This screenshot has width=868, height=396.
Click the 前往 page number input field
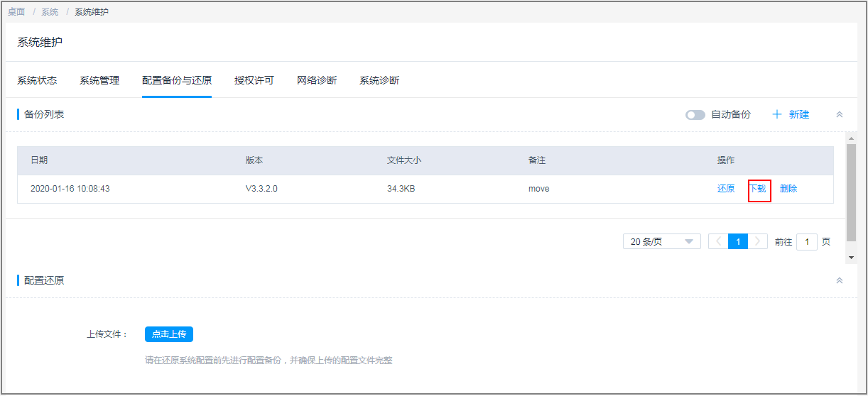coord(806,242)
